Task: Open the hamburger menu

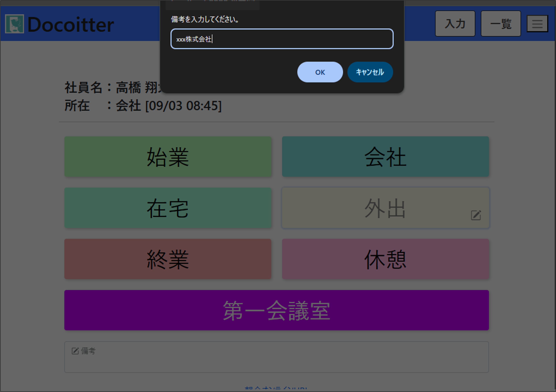Action: tap(537, 24)
